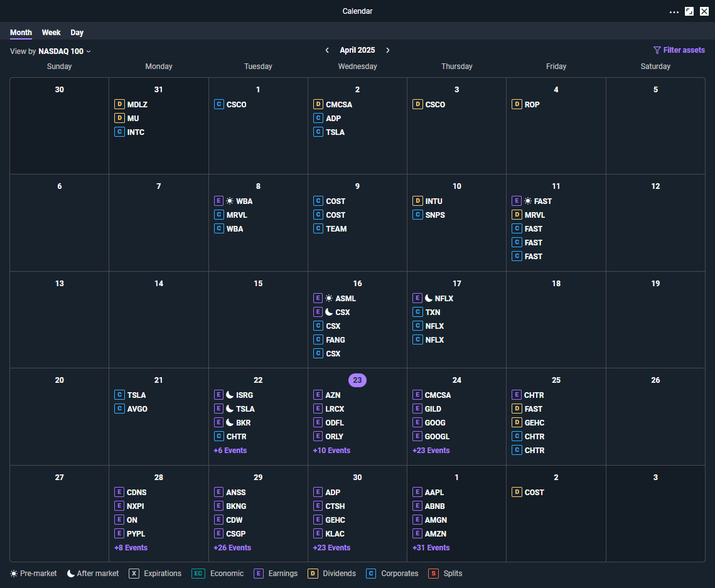Image resolution: width=715 pixels, height=588 pixels.
Task: Click the April 2025 month label
Action: click(358, 50)
